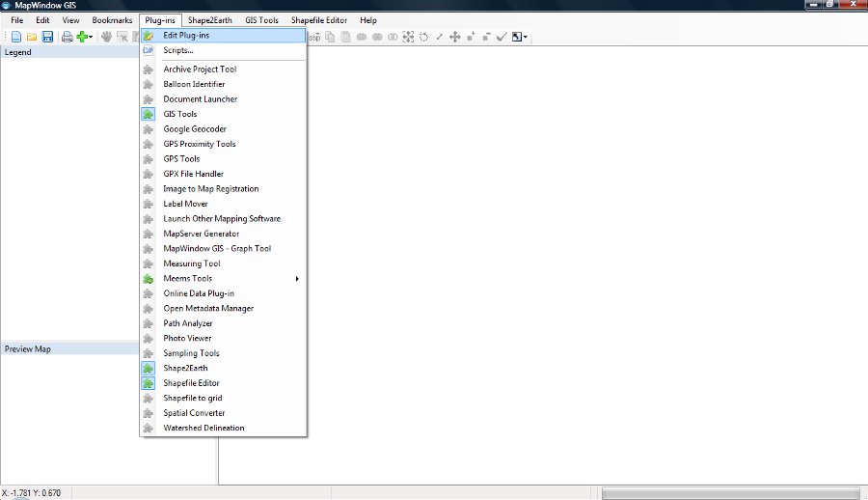Screen dimensions: 868x500
Task: Click the checkmark toolbar icon
Action: (x=502, y=37)
